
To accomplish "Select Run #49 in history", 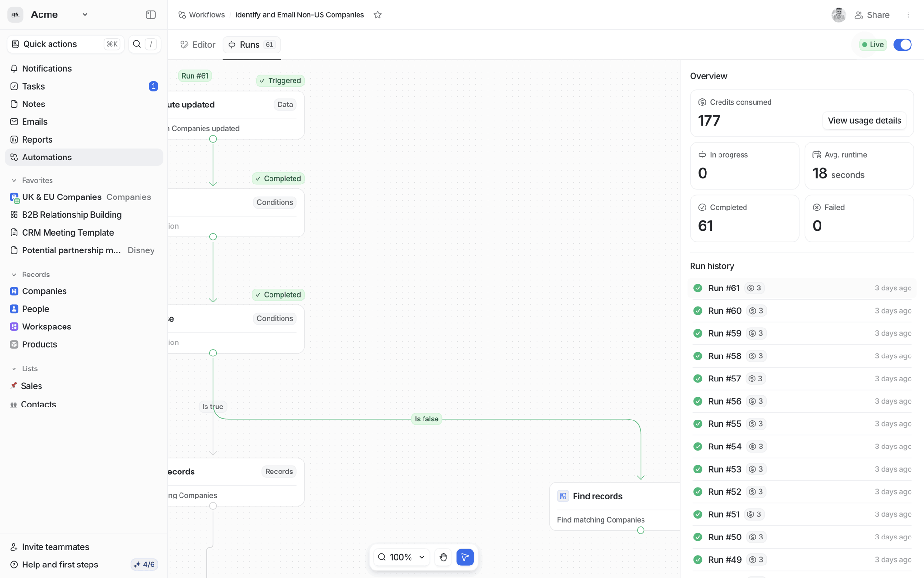I will (x=802, y=560).
